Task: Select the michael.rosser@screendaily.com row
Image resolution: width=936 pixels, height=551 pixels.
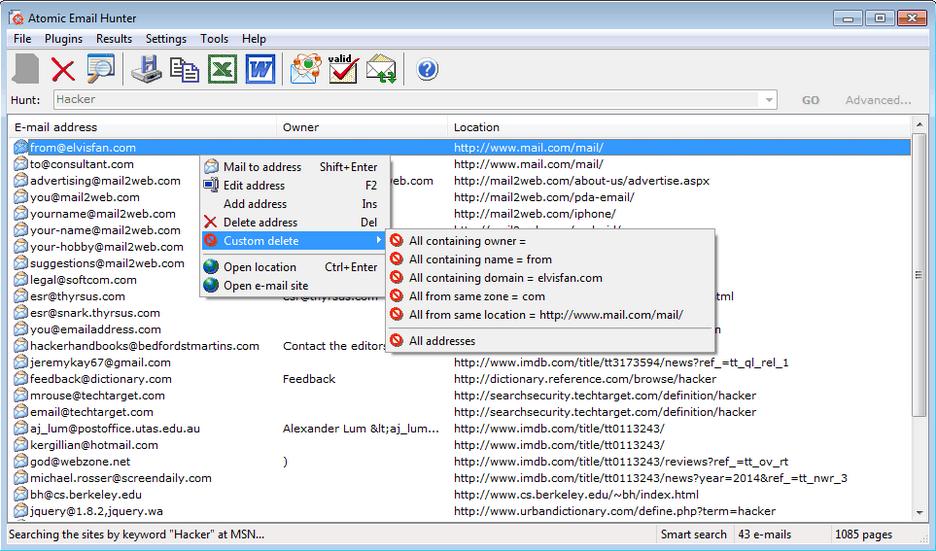Action: (x=461, y=478)
